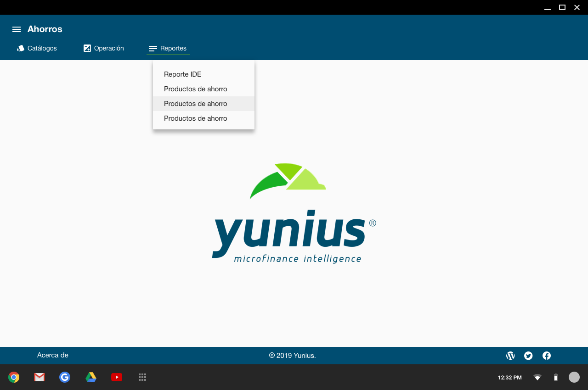Screen dimensions: 588x390
Task: Open the hamburger navigation menu
Action: pyautogui.click(x=17, y=29)
